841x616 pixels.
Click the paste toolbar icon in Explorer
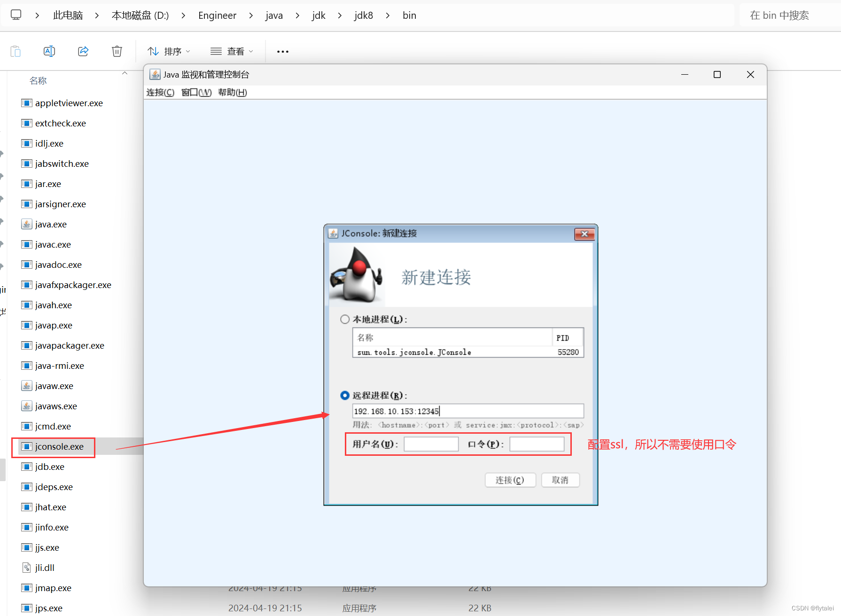[16, 51]
